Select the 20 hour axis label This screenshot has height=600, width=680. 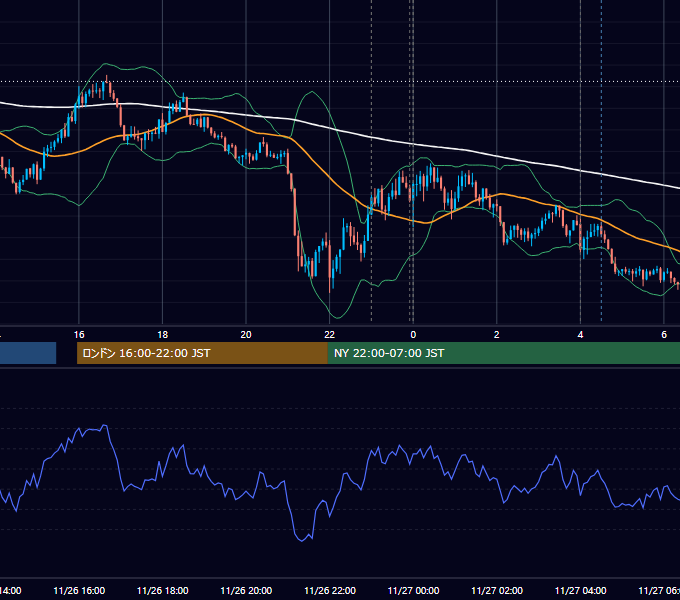coord(246,335)
